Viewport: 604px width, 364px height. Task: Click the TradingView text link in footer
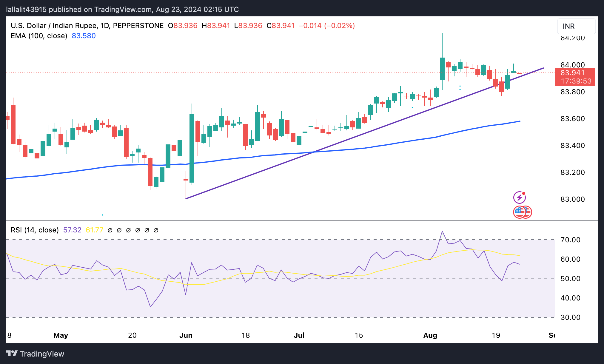point(42,354)
